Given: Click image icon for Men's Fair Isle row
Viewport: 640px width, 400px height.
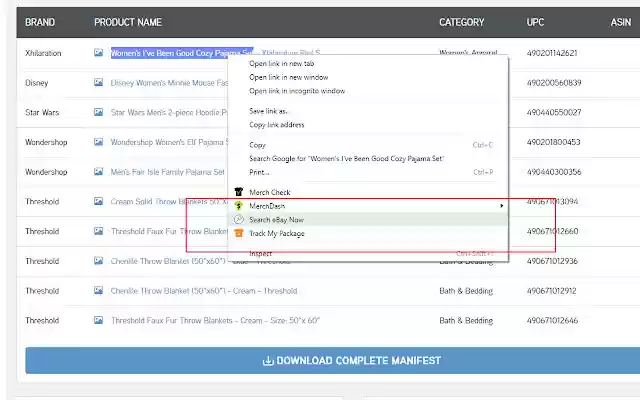Looking at the screenshot, I should point(98,172).
